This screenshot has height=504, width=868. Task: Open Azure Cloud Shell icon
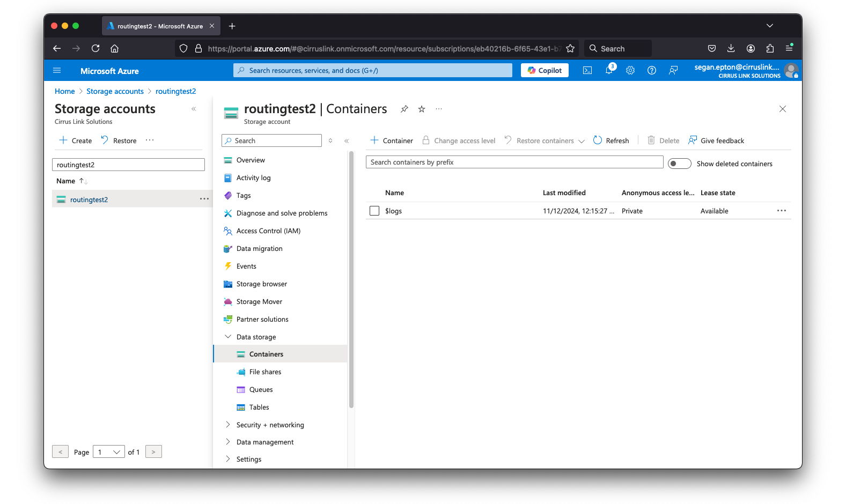pos(587,70)
